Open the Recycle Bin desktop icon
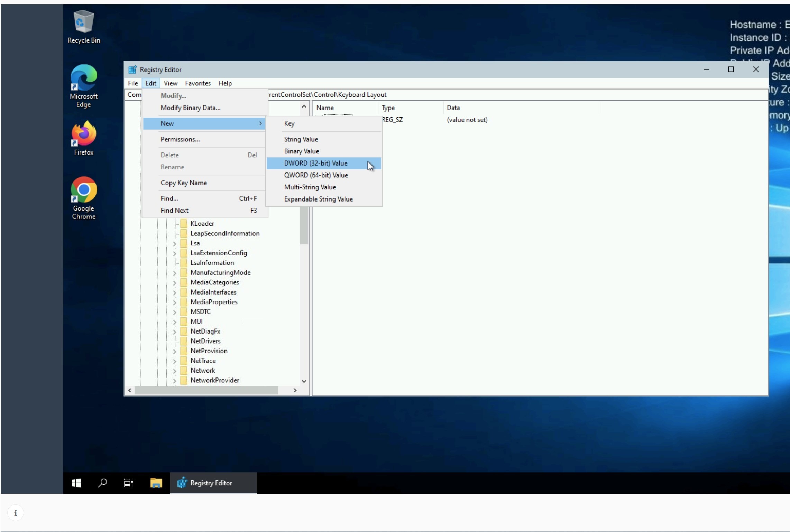790x532 pixels. click(x=84, y=27)
